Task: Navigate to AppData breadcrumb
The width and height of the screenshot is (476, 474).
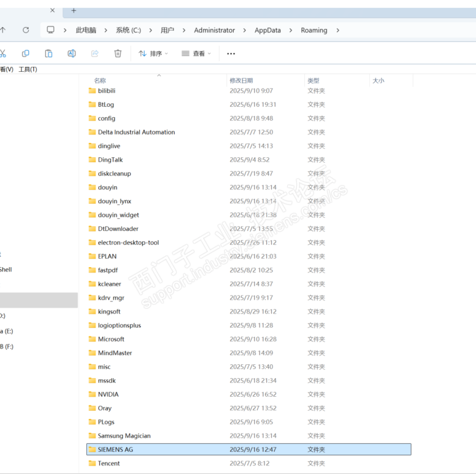Action: [x=268, y=30]
